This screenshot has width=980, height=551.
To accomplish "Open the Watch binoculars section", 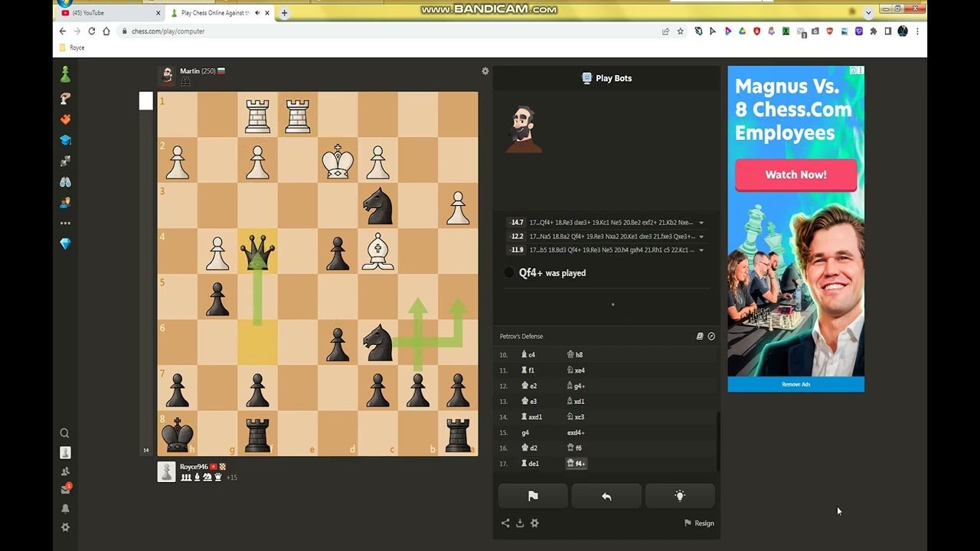I will point(65,182).
